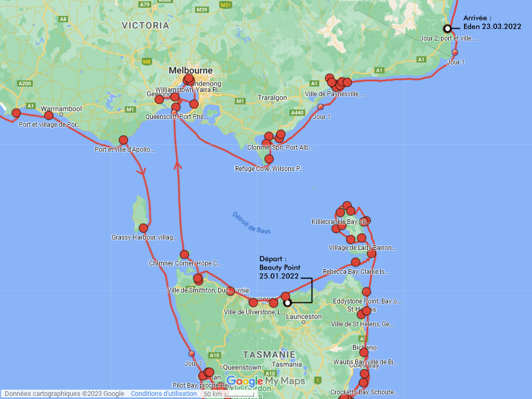Click the "Eddystone Point, Bay o..." label
This screenshot has height=399, width=532.
coord(367,301)
